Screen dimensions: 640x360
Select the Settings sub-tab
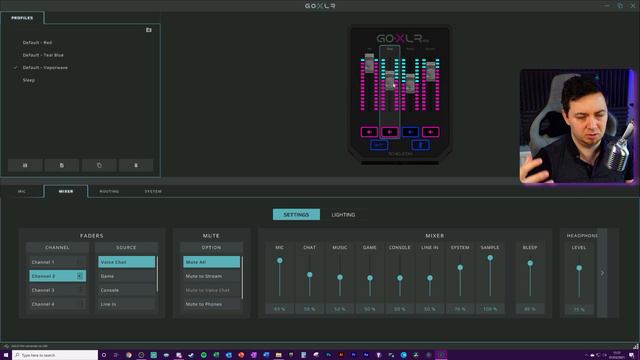click(x=296, y=215)
